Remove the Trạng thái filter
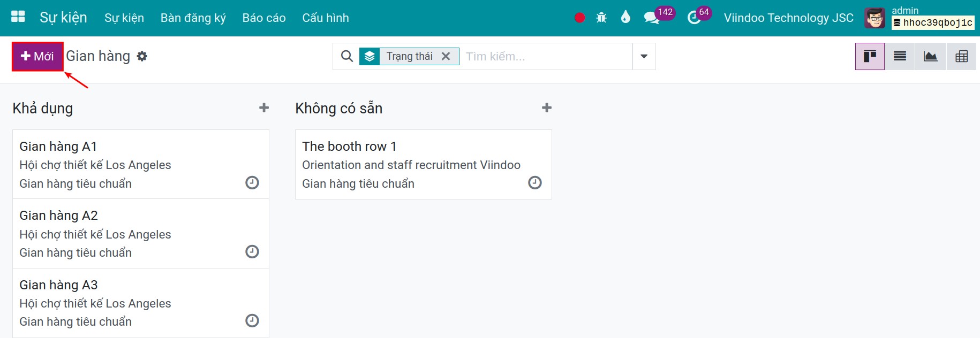The image size is (980, 338). (x=446, y=56)
